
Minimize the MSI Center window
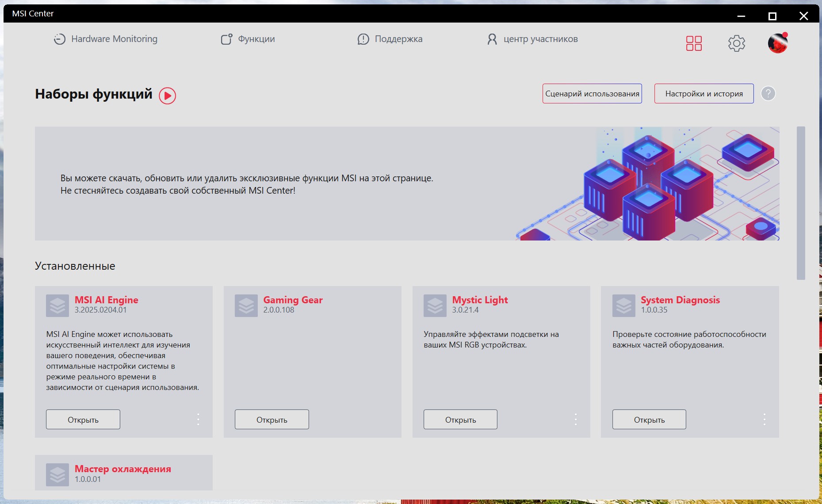click(742, 16)
